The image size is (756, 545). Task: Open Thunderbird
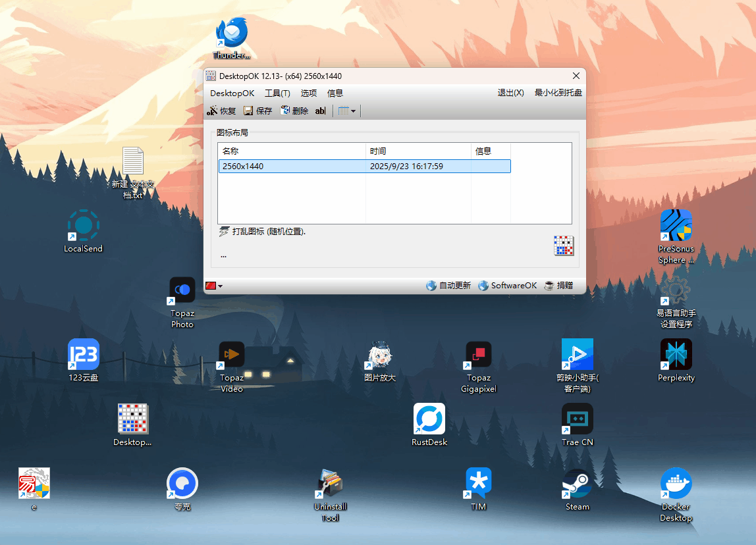tap(230, 33)
